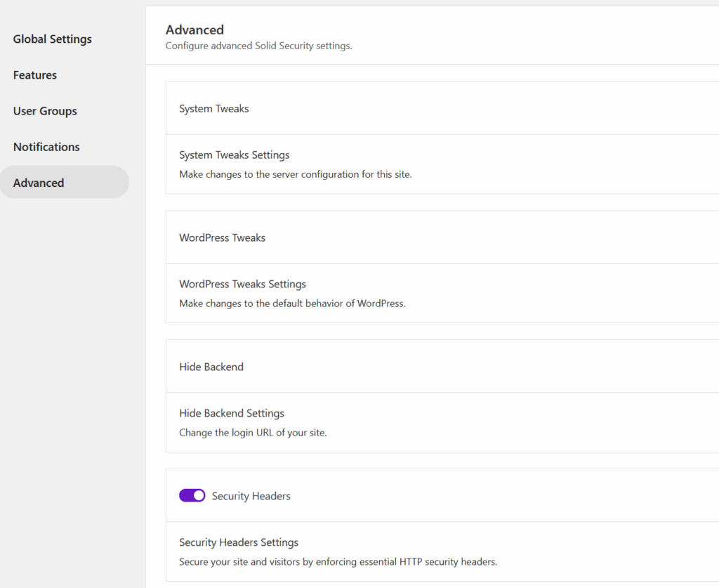This screenshot has width=719, height=588.
Task: Click the 'Change the login URL' description
Action: pyautogui.click(x=253, y=433)
